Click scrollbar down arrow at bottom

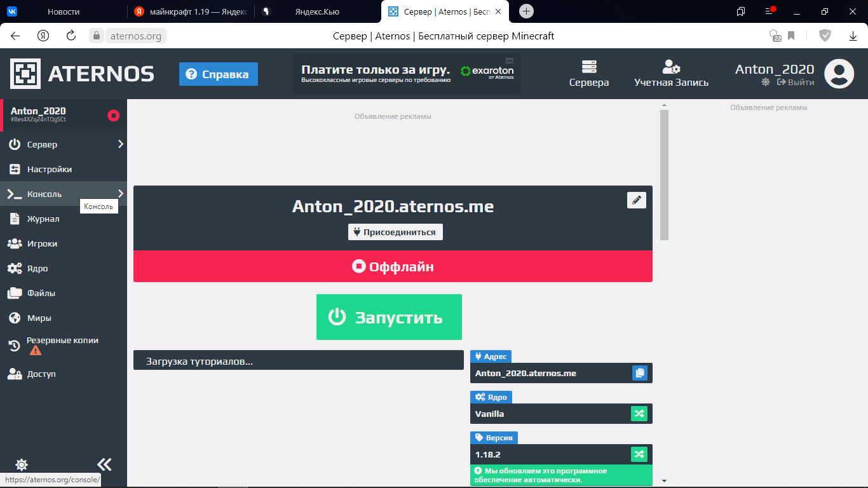pyautogui.click(x=664, y=481)
